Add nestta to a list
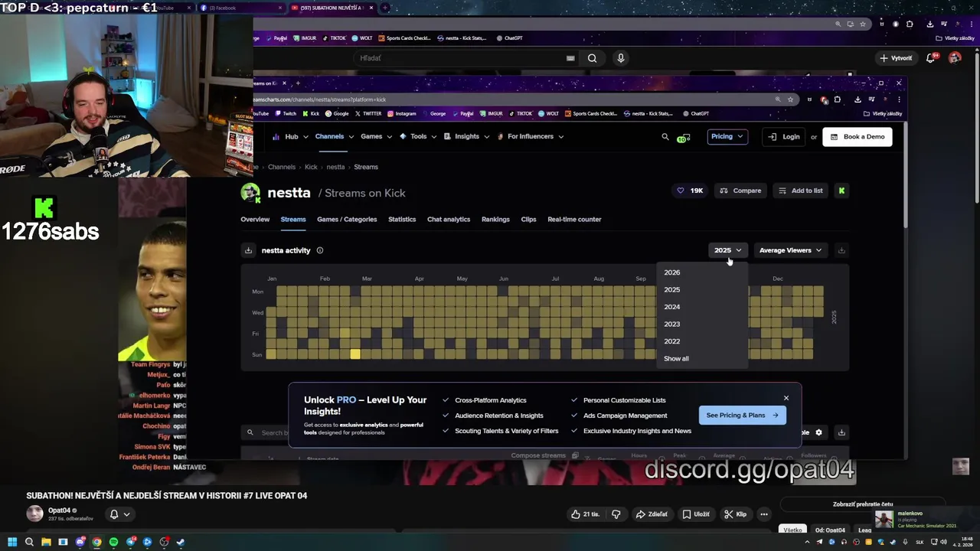Screen dimensions: 980x551 point(800,191)
